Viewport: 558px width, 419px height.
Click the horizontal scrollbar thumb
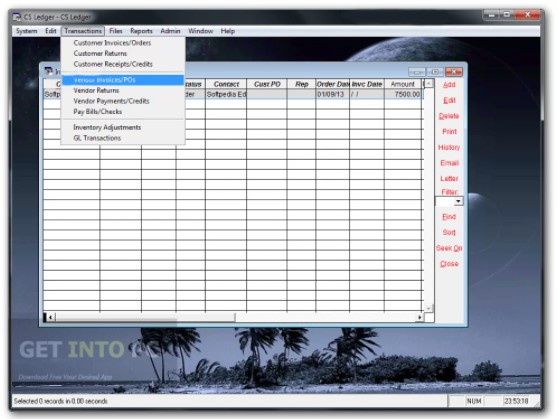145,317
